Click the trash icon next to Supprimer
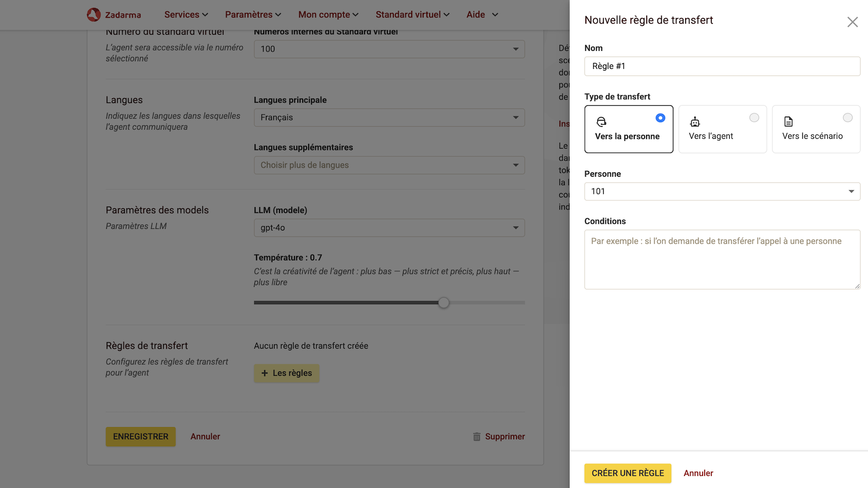This screenshot has width=868, height=488. 477,436
